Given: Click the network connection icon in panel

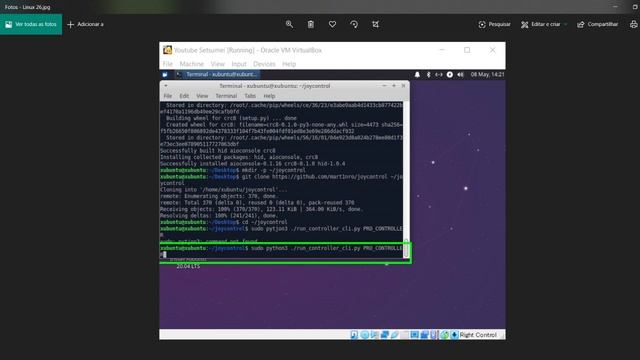Looking at the screenshot, I should pyautogui.click(x=439, y=75).
